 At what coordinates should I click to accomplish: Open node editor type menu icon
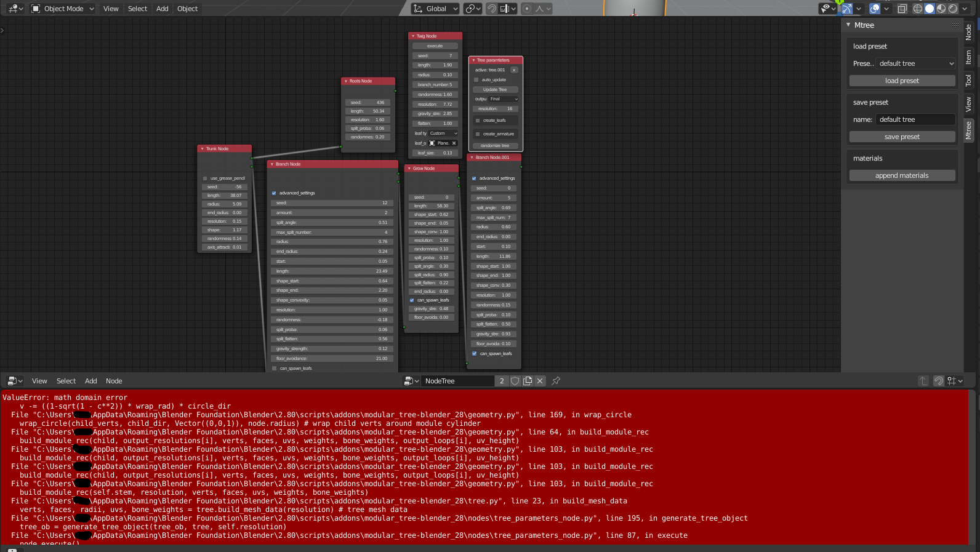pyautogui.click(x=15, y=381)
